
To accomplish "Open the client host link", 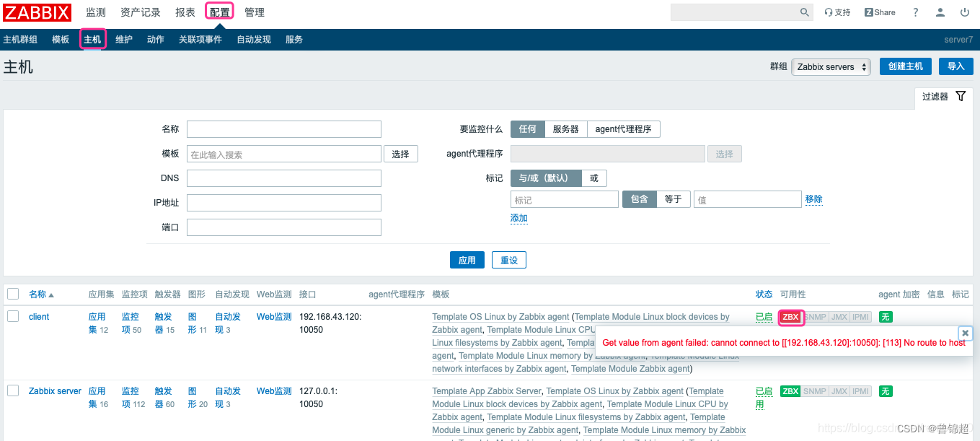I will coord(39,317).
